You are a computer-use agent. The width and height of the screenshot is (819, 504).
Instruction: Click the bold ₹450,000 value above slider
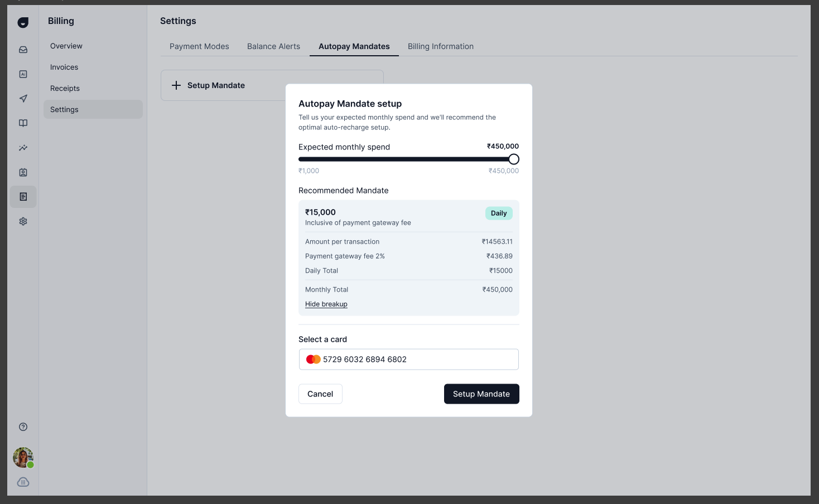click(x=503, y=146)
